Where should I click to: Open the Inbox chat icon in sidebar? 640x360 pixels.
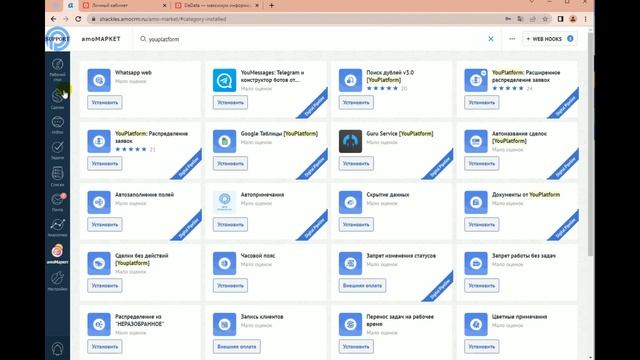point(58,124)
